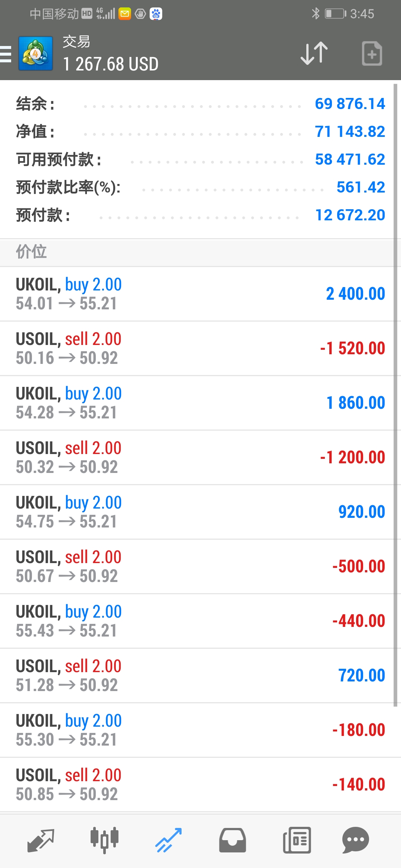Viewport: 401px width, 868px height.
Task: Select the Trade tab trend icon
Action: pyautogui.click(x=168, y=840)
